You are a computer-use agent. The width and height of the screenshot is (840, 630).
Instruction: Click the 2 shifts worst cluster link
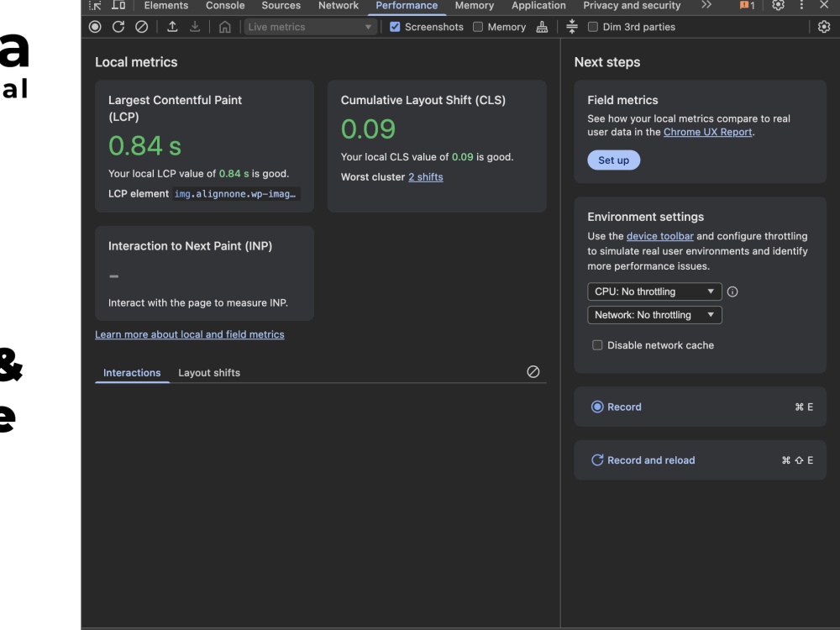(425, 177)
